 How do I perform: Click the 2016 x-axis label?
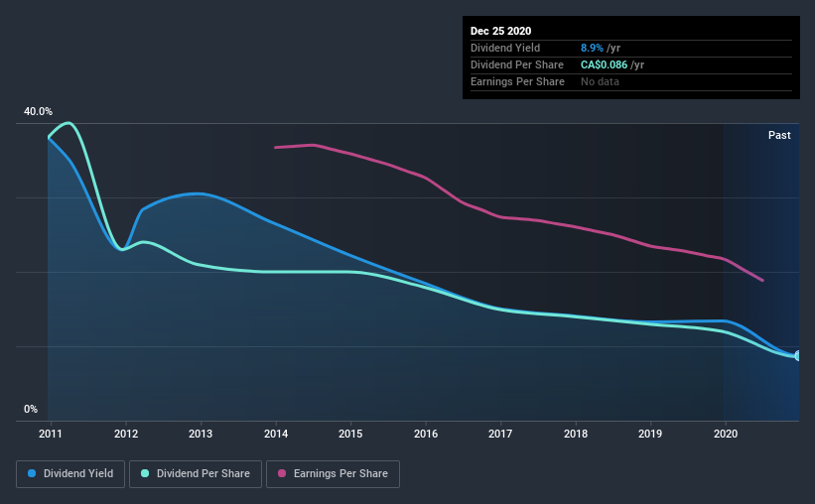[426, 434]
